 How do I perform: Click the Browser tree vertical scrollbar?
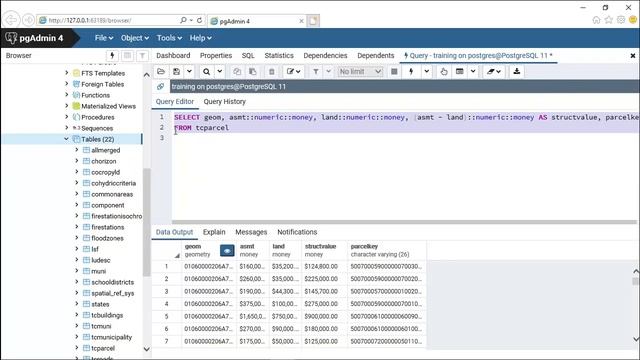click(x=146, y=222)
